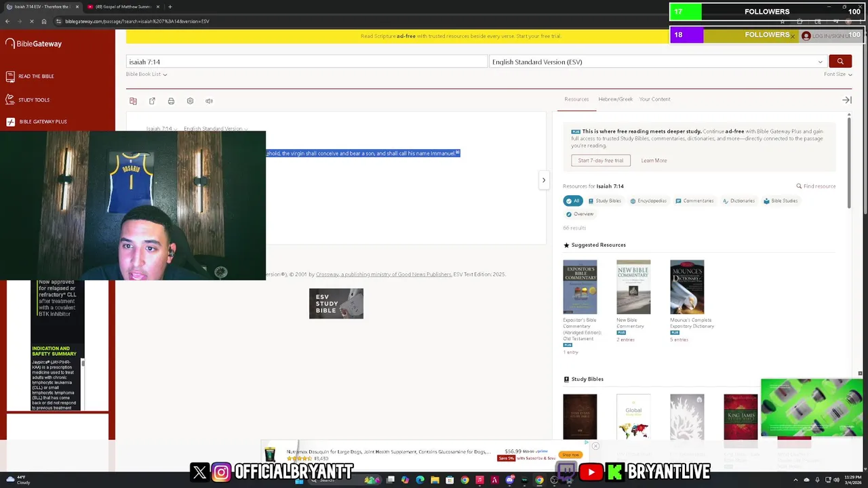Stop page loading in browser
Screen dimensions: 868x488
[x=31, y=21]
